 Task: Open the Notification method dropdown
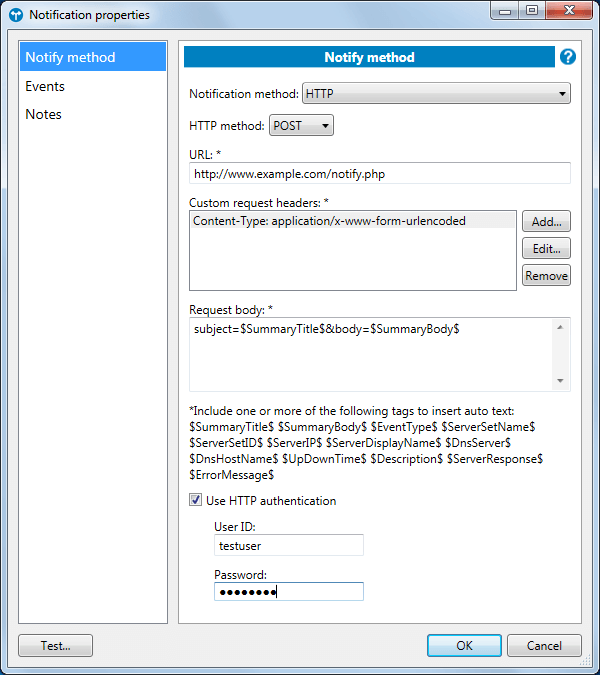435,94
